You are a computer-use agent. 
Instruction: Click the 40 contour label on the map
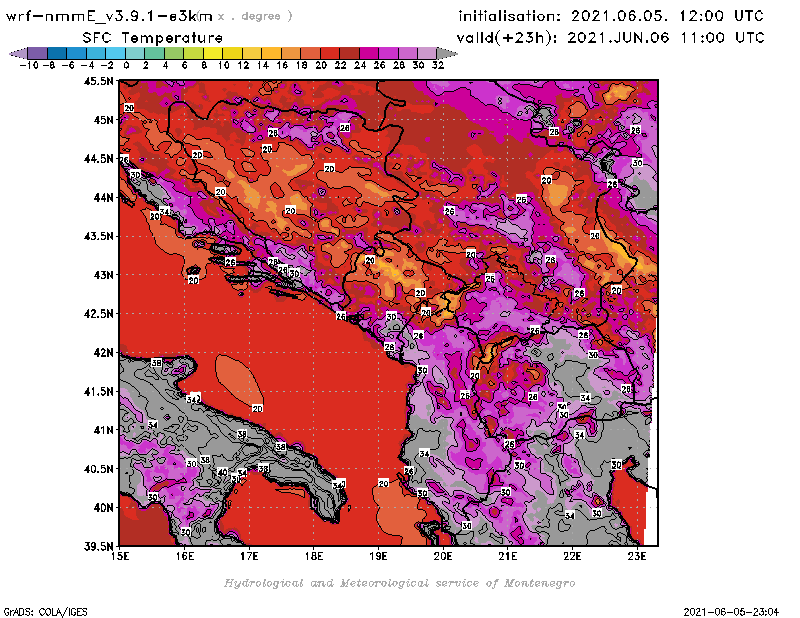pos(223,472)
